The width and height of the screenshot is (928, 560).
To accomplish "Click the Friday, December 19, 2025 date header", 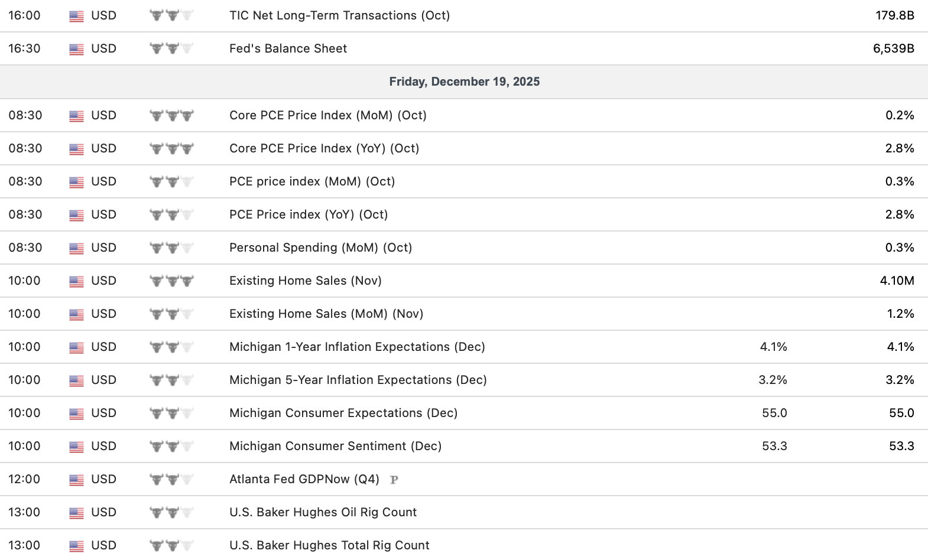I will [x=464, y=82].
